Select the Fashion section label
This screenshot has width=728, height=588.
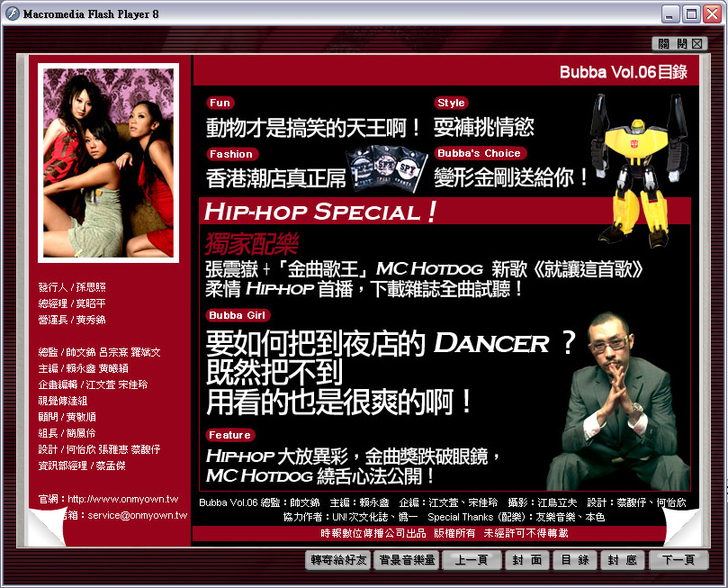[x=231, y=154]
